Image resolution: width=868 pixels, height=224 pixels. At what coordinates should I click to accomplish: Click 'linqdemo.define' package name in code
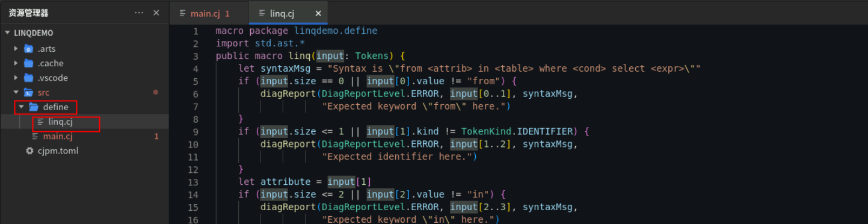point(336,31)
